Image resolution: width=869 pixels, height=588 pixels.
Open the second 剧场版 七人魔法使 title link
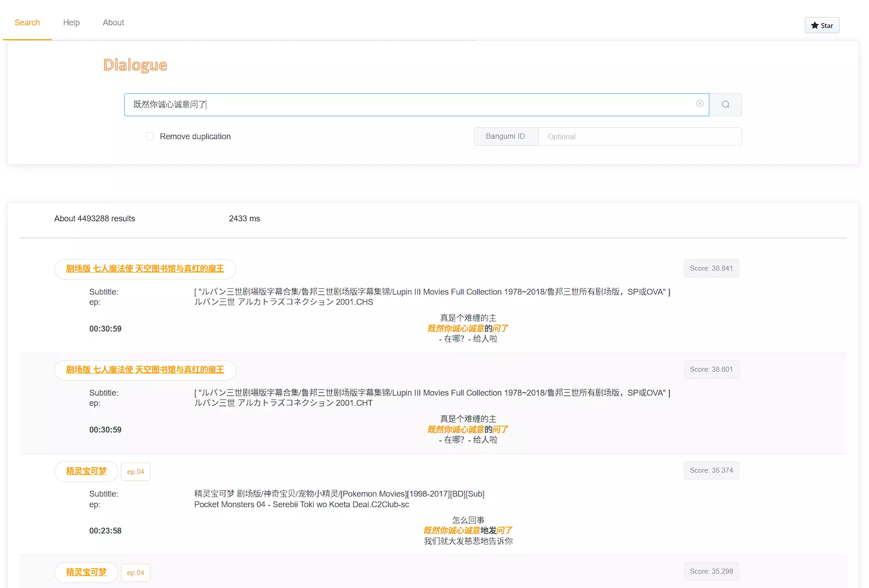(145, 370)
